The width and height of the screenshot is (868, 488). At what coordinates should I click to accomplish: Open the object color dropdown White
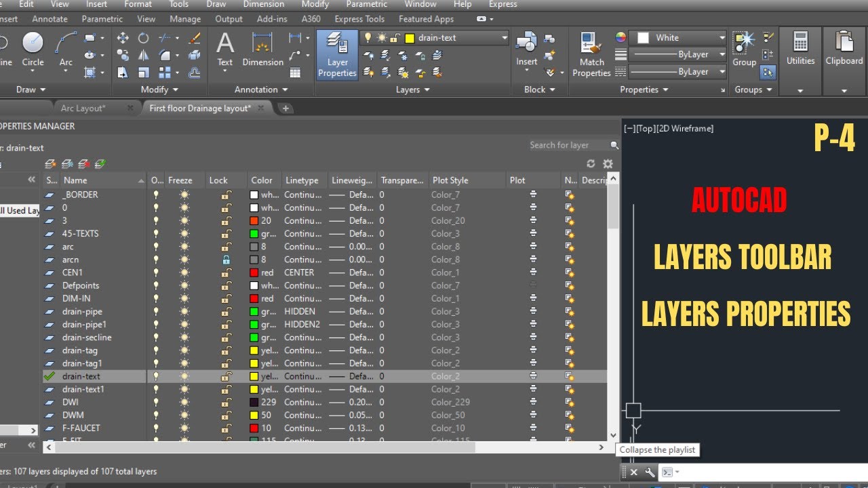722,38
